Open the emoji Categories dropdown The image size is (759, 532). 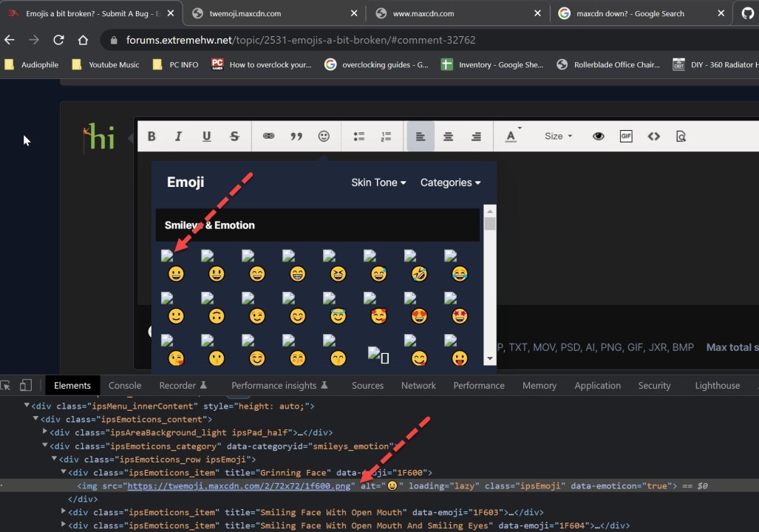pyautogui.click(x=450, y=183)
